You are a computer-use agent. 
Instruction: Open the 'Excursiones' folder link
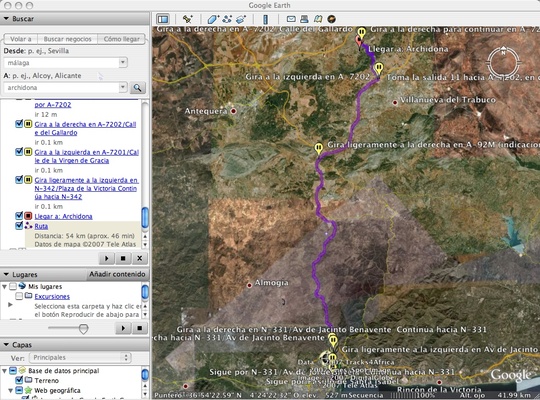tap(52, 296)
